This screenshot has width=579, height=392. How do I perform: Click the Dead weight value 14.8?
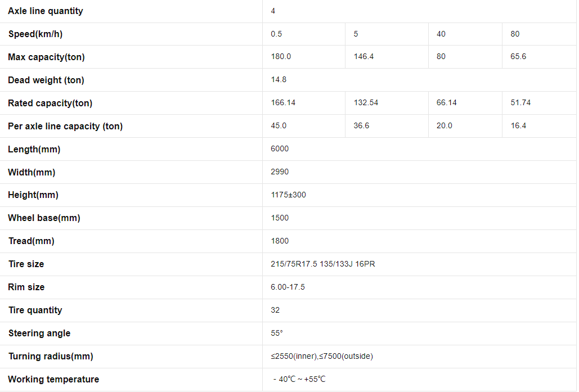pos(279,80)
